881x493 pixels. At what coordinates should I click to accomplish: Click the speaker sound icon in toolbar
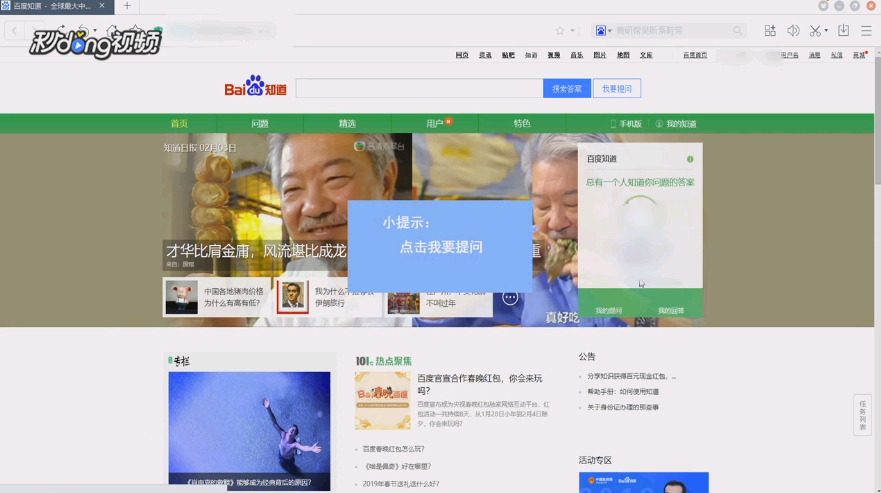(x=793, y=30)
